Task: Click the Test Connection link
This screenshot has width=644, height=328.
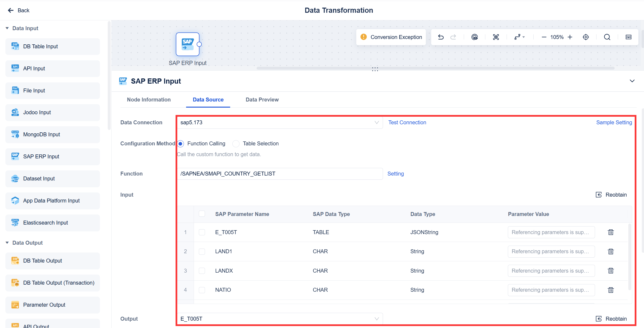Action: (407, 123)
